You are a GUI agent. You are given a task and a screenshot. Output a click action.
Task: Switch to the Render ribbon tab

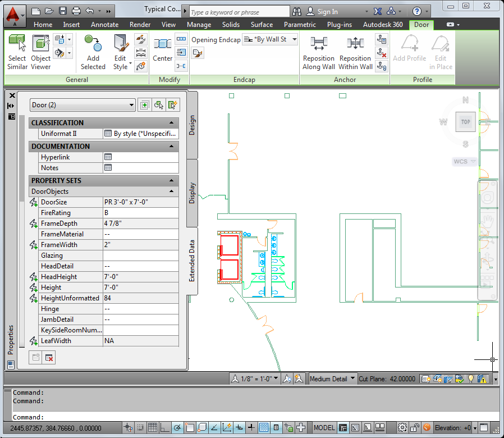click(140, 25)
